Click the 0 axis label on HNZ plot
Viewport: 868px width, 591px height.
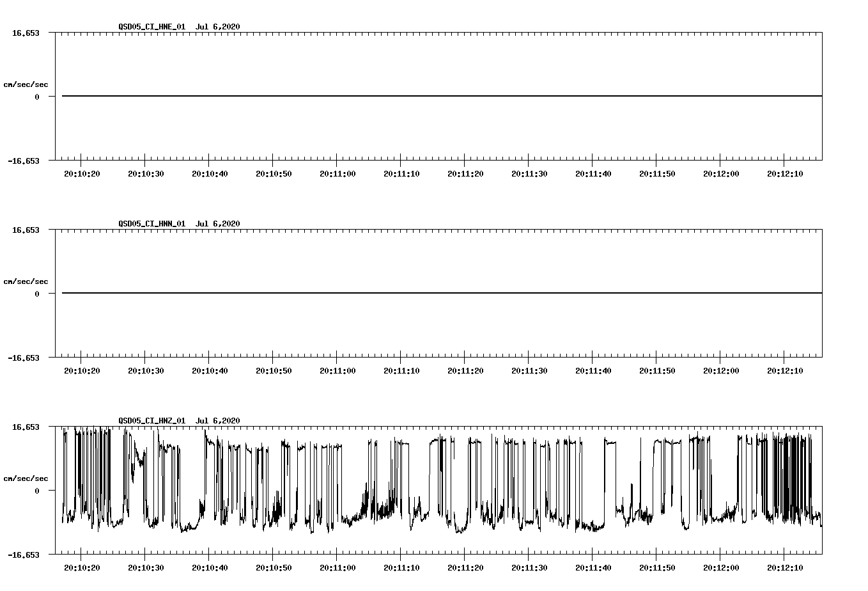[x=37, y=491]
